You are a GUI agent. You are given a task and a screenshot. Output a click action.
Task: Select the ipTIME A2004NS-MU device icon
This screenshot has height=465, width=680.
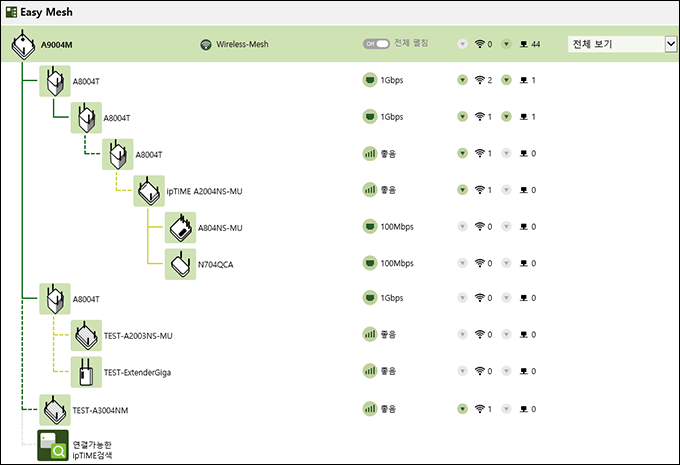click(149, 191)
